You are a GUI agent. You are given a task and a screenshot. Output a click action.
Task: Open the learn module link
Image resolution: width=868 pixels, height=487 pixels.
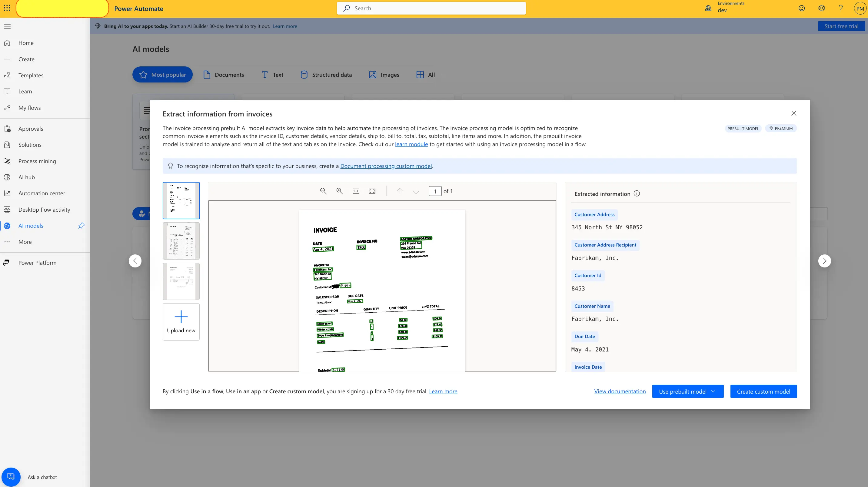[411, 144]
